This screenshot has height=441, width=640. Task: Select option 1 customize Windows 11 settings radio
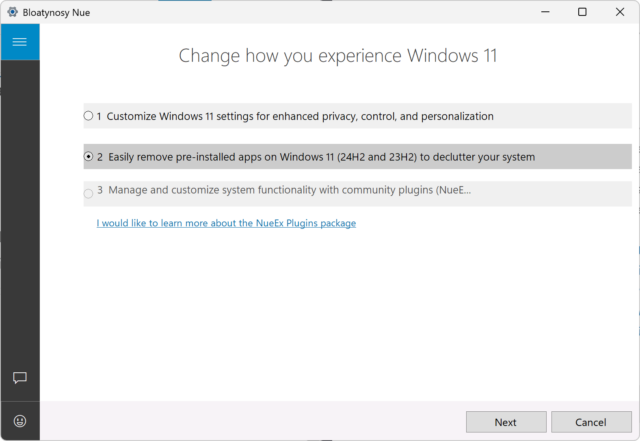pos(88,116)
